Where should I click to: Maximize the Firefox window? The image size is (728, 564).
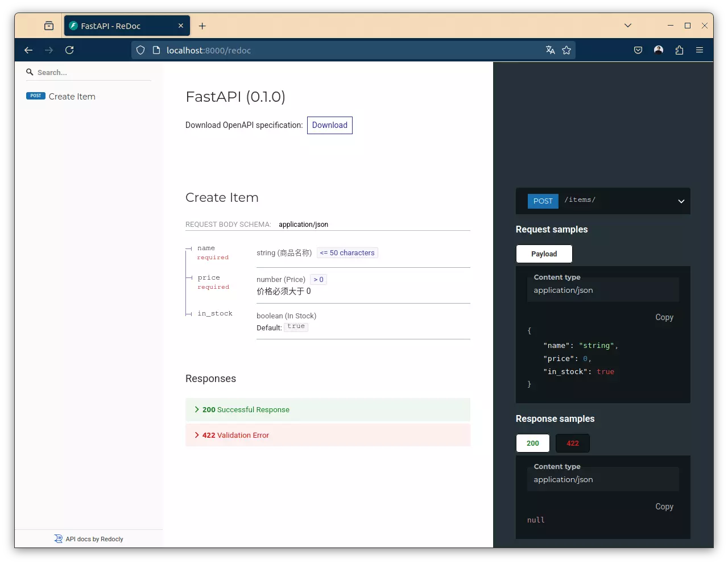coord(688,26)
